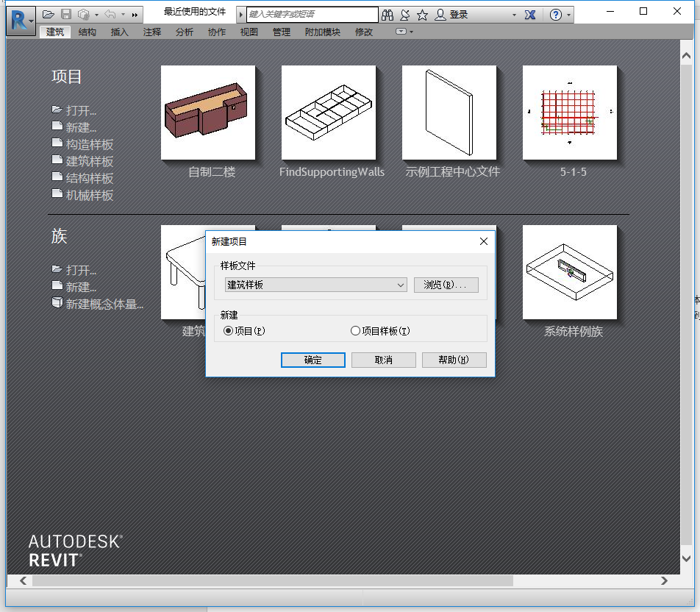The image size is (700, 612).
Task: Expand the 登录 account dropdown arrow
Action: click(x=514, y=15)
